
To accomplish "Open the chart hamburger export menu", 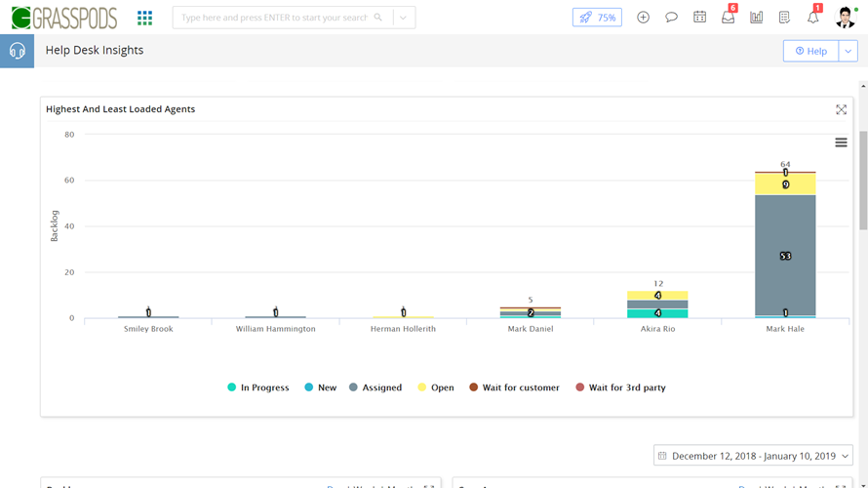I will tap(841, 142).
